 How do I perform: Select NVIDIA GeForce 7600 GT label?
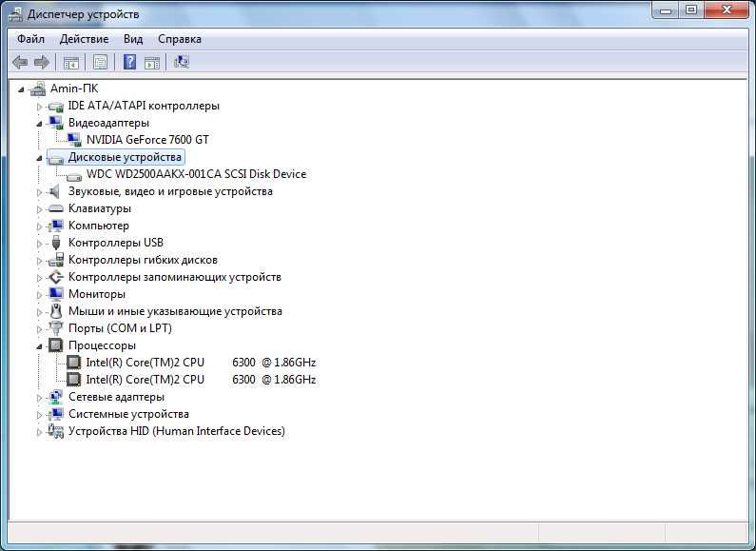(x=147, y=140)
